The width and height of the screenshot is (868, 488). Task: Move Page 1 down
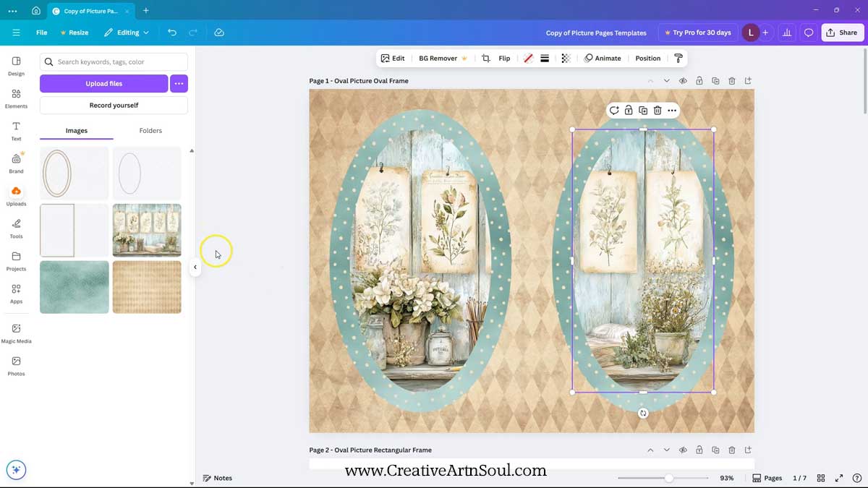(x=666, y=81)
